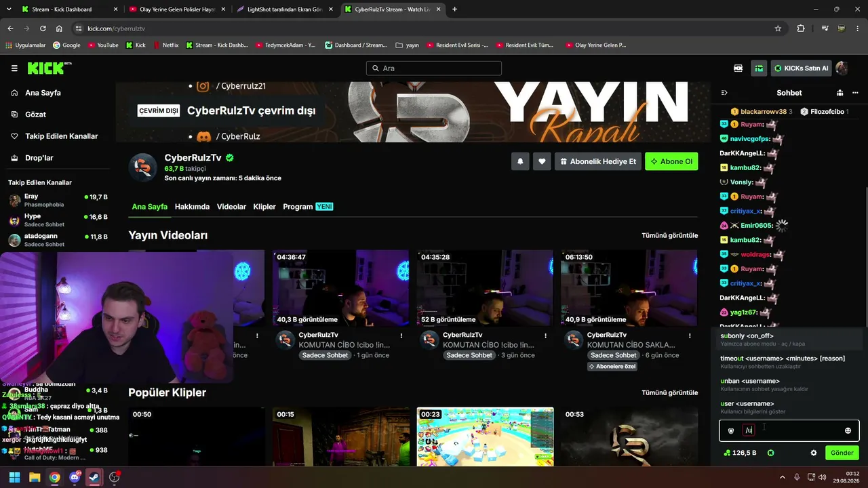Screen dimensions: 868x488
Task: Open OBS Studio from the taskbar
Action: coord(115,477)
